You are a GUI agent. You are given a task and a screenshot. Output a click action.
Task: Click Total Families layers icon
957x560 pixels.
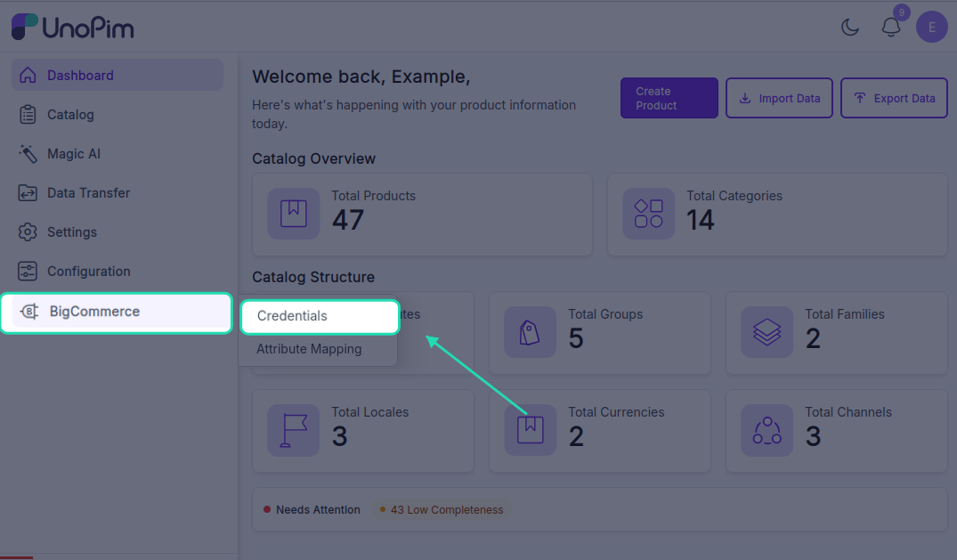766,331
